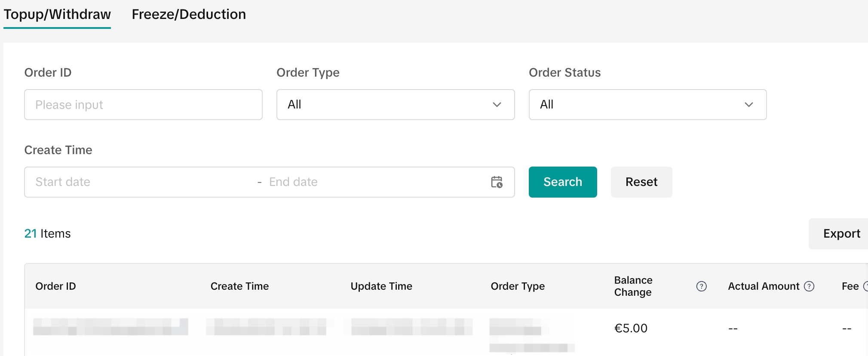This screenshot has height=356, width=868.
Task: Click the Create Time column header
Action: (x=239, y=286)
